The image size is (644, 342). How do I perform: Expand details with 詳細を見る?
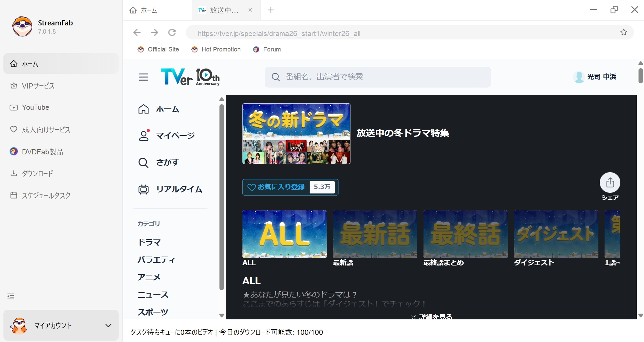click(x=432, y=316)
